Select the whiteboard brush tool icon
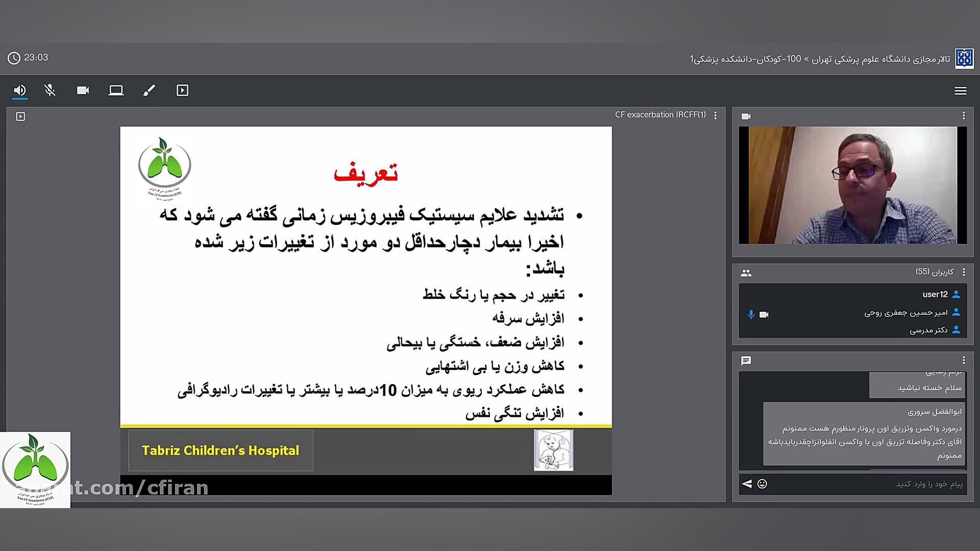 click(x=149, y=91)
